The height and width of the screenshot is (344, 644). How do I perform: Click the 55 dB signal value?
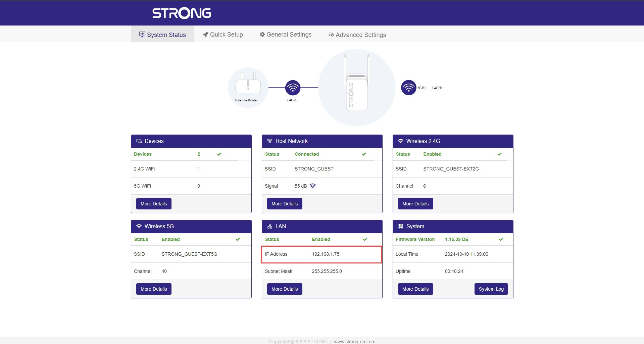(301, 186)
